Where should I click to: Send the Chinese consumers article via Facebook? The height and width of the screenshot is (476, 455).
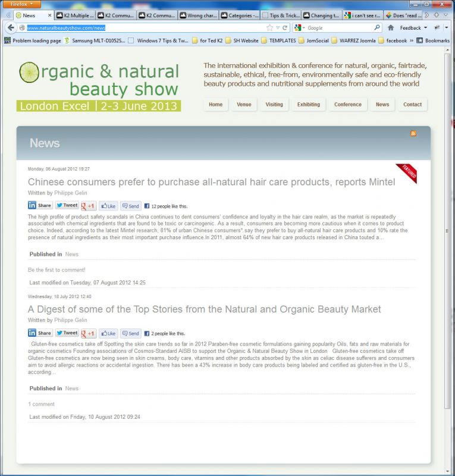130,206
